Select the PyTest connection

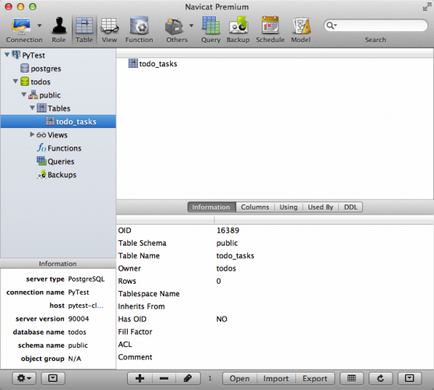pos(33,55)
